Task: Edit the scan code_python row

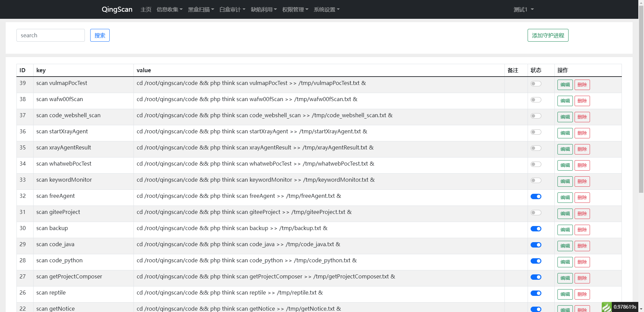Action: pos(565,262)
